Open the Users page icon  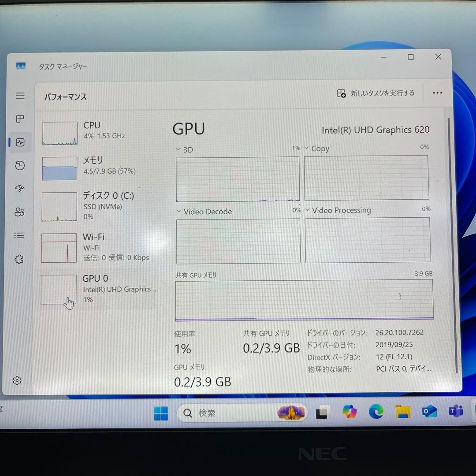(19, 212)
